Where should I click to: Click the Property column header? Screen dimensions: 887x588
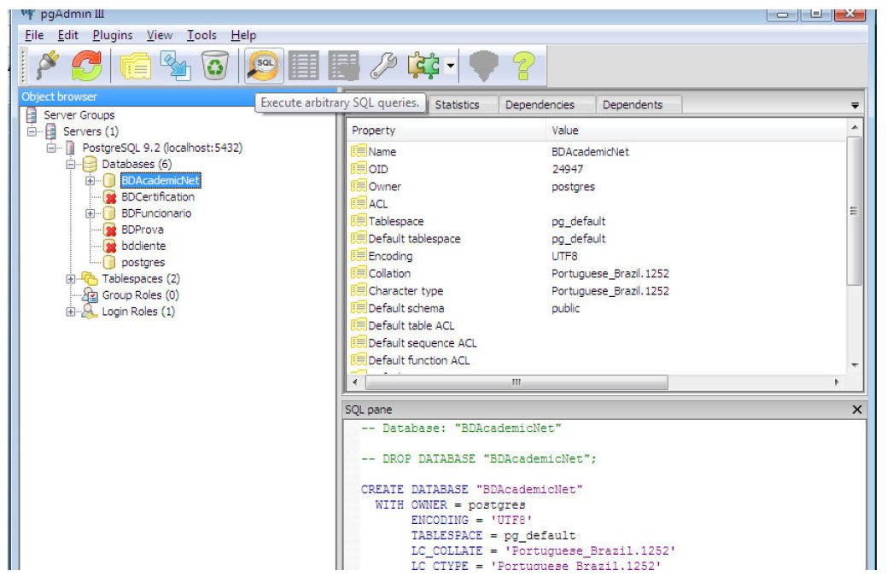pyautogui.click(x=446, y=130)
